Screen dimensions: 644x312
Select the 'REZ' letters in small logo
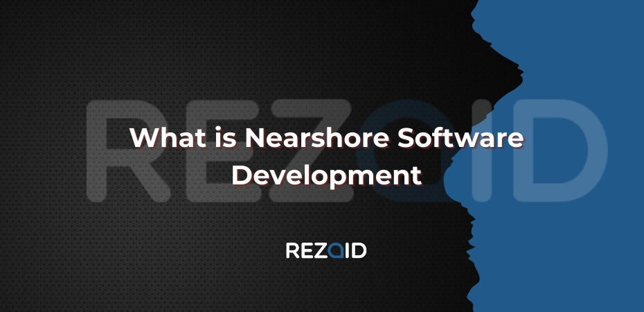(x=305, y=250)
